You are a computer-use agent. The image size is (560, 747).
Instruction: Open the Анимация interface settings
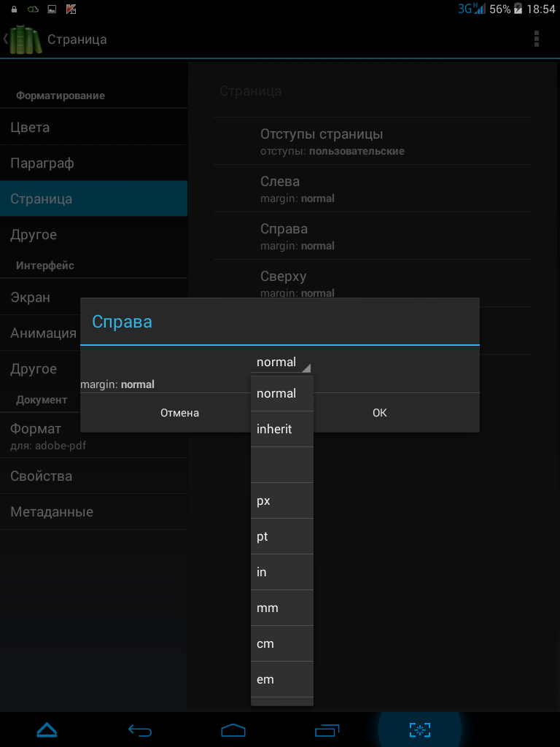(x=44, y=333)
